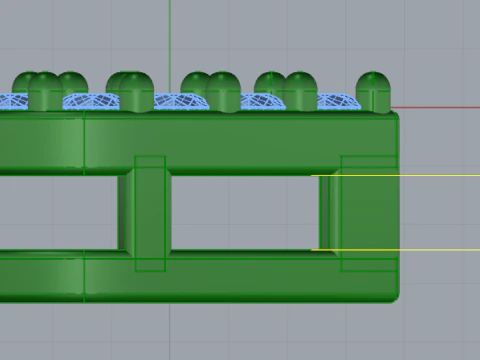The height and width of the screenshot is (360, 480).
Task: Select the lower yellow guide line
Action: [x=395, y=250]
